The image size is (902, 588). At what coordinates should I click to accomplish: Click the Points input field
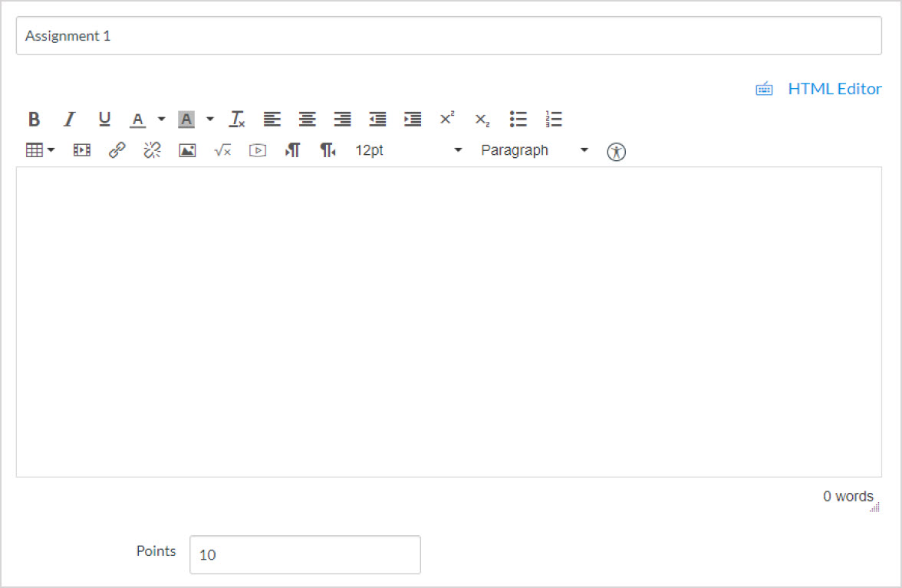[x=305, y=554]
